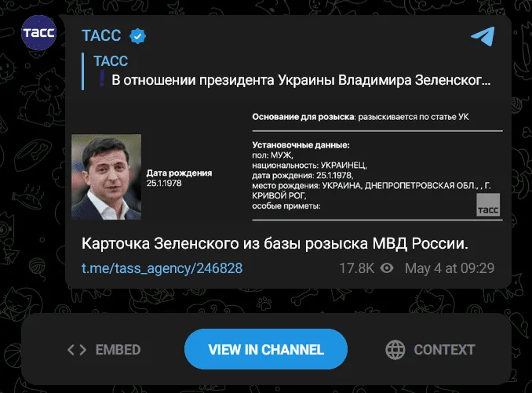Click the round TASS channel avatar

38,32
